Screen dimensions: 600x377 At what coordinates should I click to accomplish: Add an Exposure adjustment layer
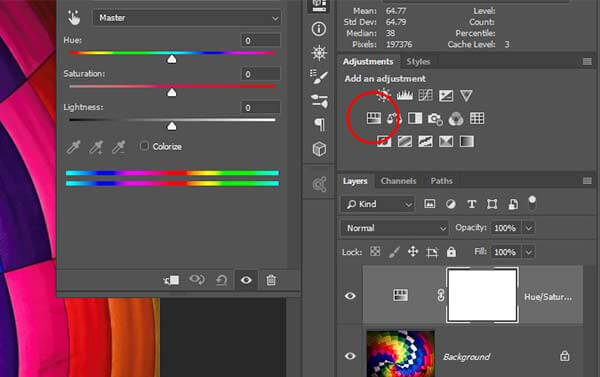point(446,95)
